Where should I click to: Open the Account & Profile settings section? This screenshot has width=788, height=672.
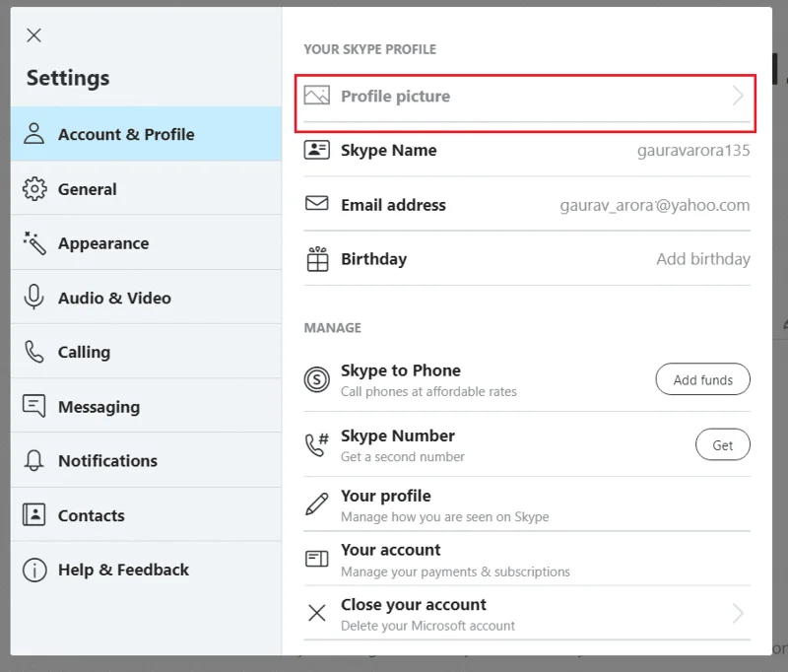coord(146,134)
